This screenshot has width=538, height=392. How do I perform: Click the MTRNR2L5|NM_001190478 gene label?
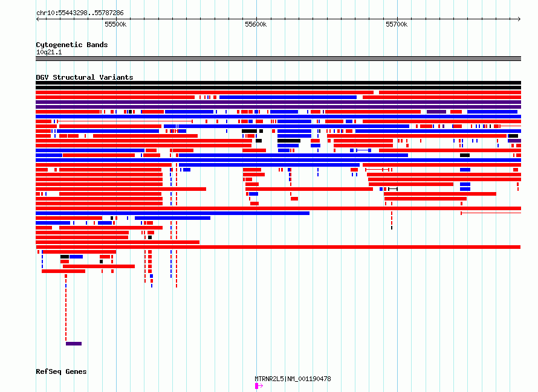[x=293, y=379]
